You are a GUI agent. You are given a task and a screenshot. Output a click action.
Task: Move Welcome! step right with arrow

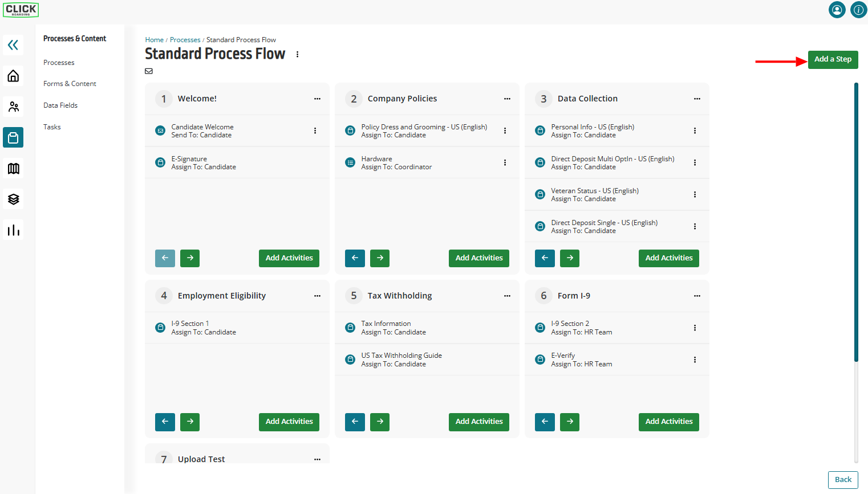tap(190, 258)
